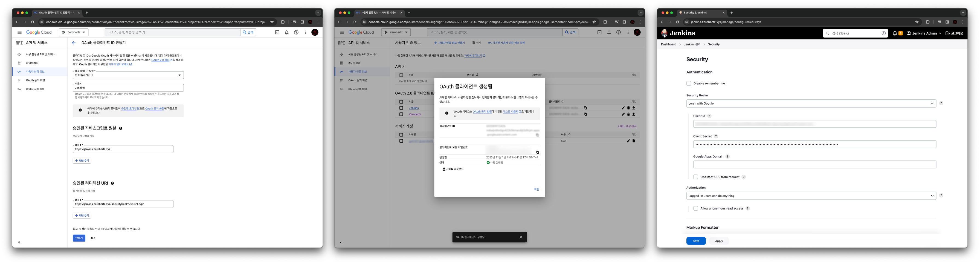Click help icon beside Client Id label
The width and height of the screenshot is (980, 264).
[x=709, y=116]
